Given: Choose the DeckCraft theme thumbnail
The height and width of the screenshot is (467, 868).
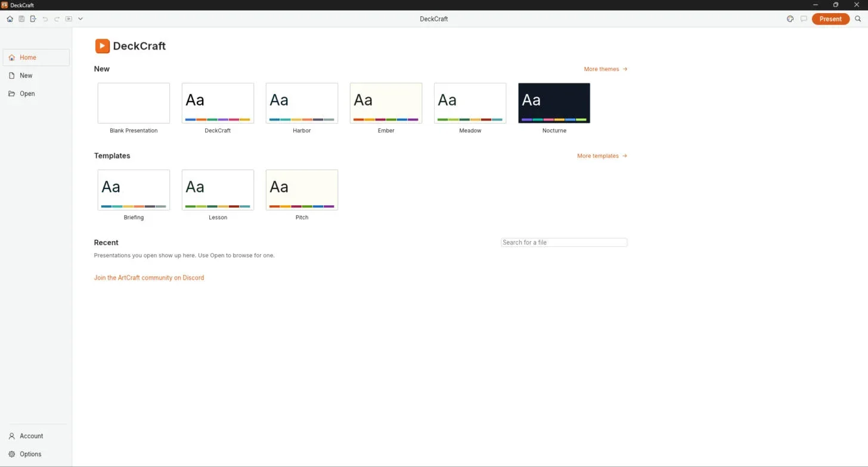Looking at the screenshot, I should [218, 103].
